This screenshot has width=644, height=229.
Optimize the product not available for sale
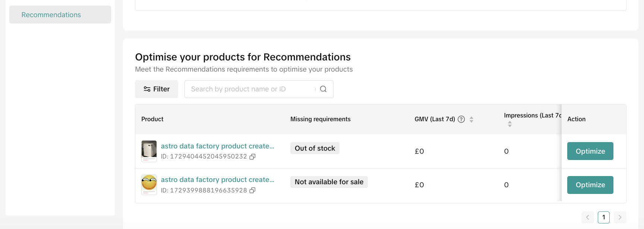tap(590, 185)
